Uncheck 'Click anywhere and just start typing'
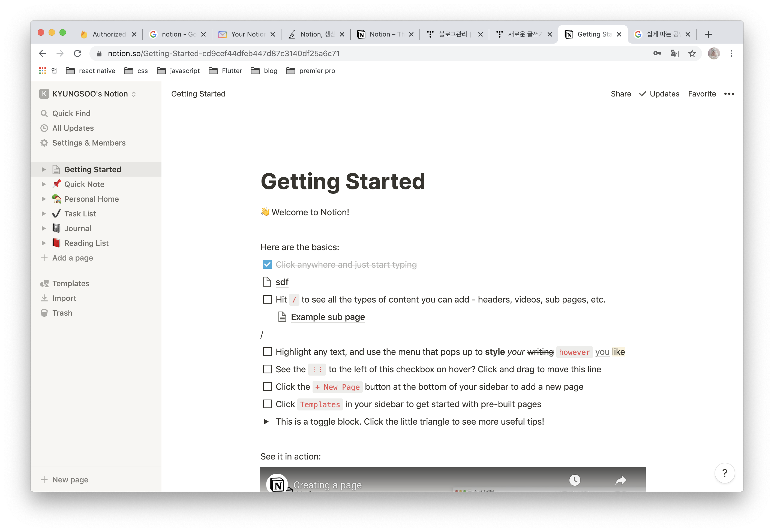This screenshot has width=774, height=532. [x=267, y=265]
